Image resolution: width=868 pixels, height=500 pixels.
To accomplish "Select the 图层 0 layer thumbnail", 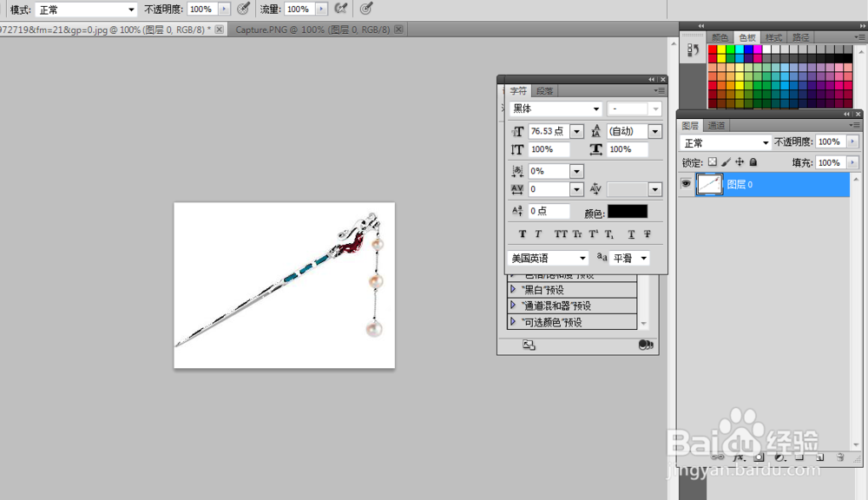I will tap(709, 184).
